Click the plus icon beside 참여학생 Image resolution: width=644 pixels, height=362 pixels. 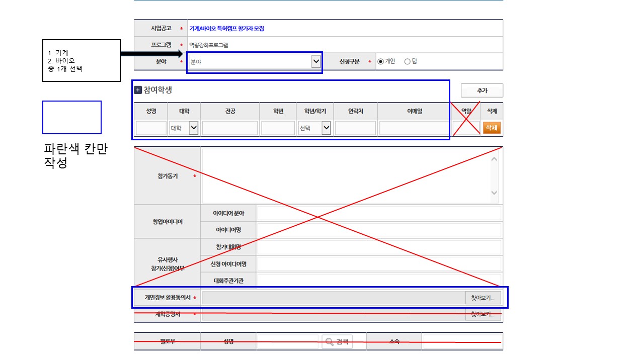click(x=138, y=90)
